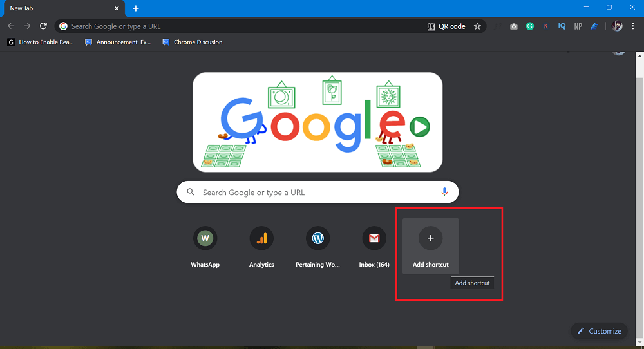Close the New Tab tab
Image resolution: width=644 pixels, height=349 pixels.
[117, 8]
